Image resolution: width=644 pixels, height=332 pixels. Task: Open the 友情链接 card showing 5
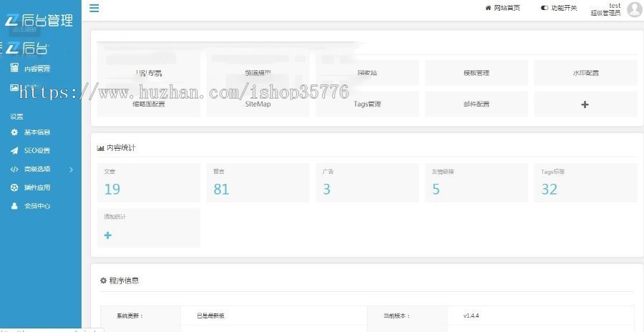pyautogui.click(x=477, y=182)
